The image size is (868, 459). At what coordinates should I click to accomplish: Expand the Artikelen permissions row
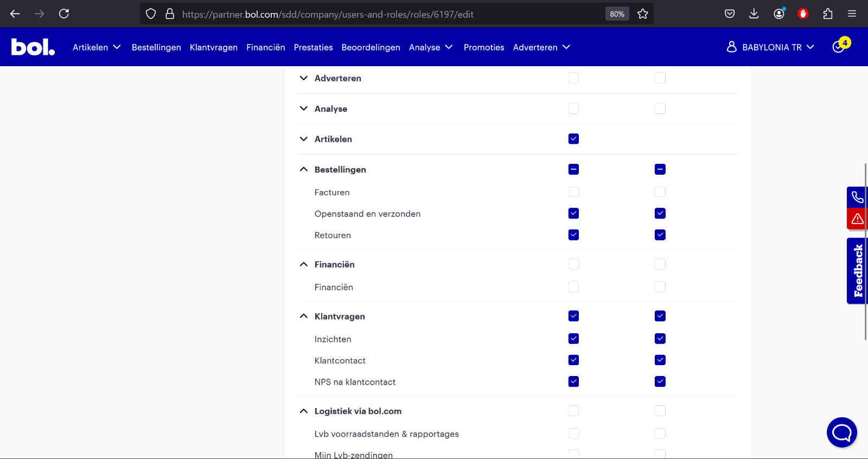point(304,139)
